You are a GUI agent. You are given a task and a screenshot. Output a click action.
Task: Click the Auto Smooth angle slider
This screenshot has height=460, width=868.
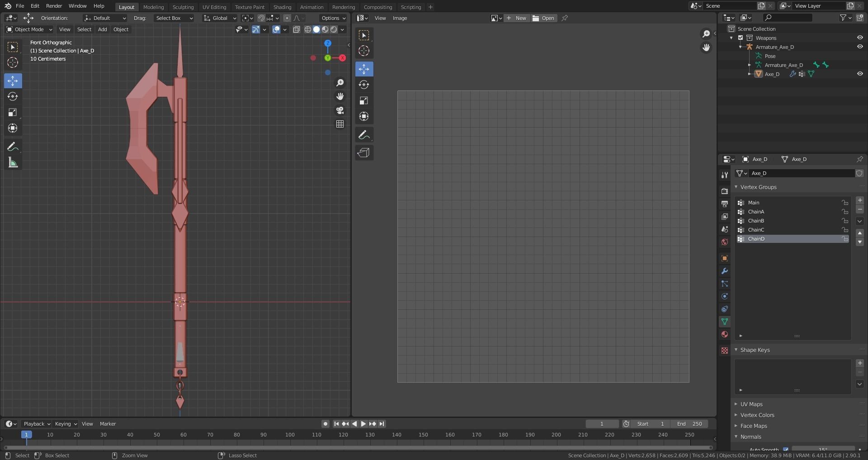click(823, 450)
